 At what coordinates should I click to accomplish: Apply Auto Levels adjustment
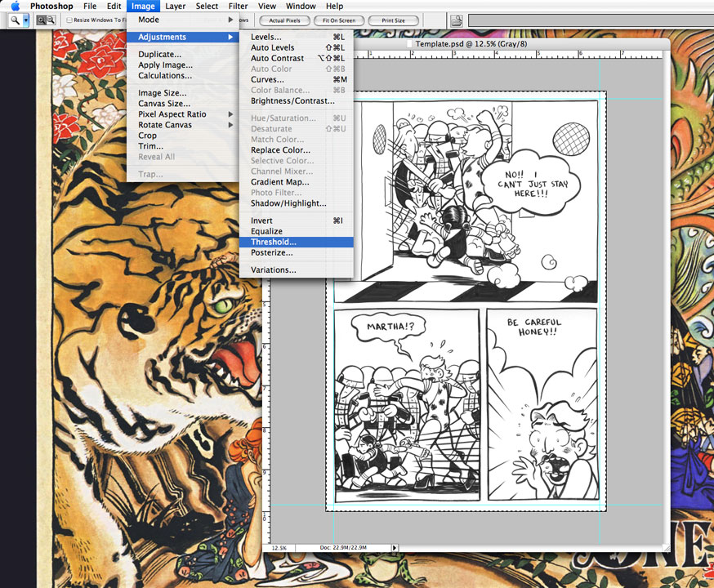[297, 47]
